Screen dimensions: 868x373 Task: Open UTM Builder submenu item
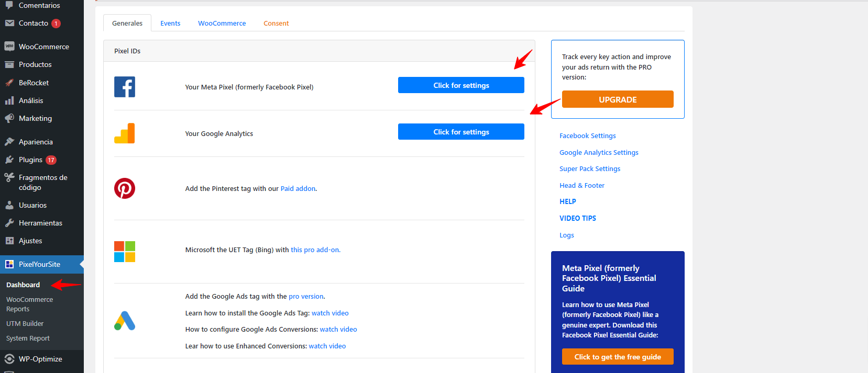tap(25, 323)
